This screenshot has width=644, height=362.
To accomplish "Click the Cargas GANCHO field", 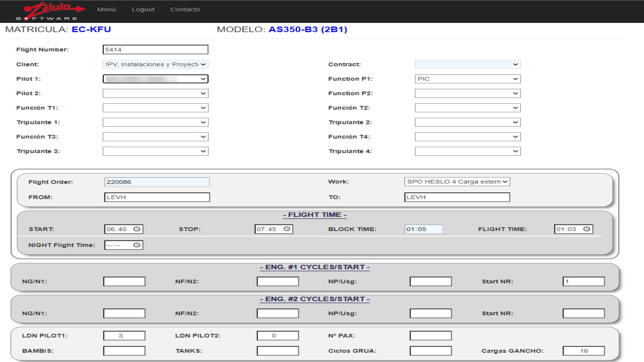I will click(584, 351).
